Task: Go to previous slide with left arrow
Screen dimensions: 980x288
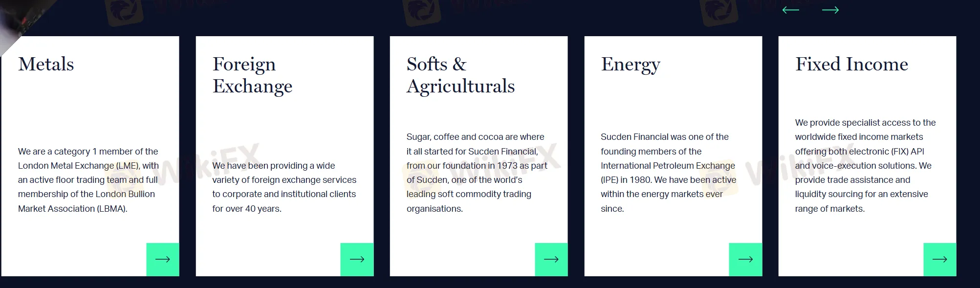Action: pos(790,10)
